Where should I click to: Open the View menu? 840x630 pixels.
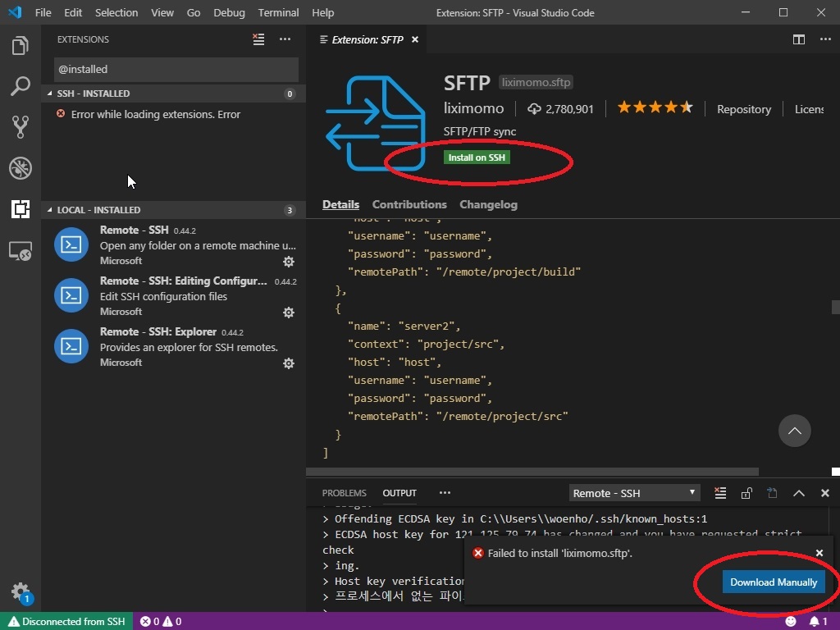tap(162, 12)
